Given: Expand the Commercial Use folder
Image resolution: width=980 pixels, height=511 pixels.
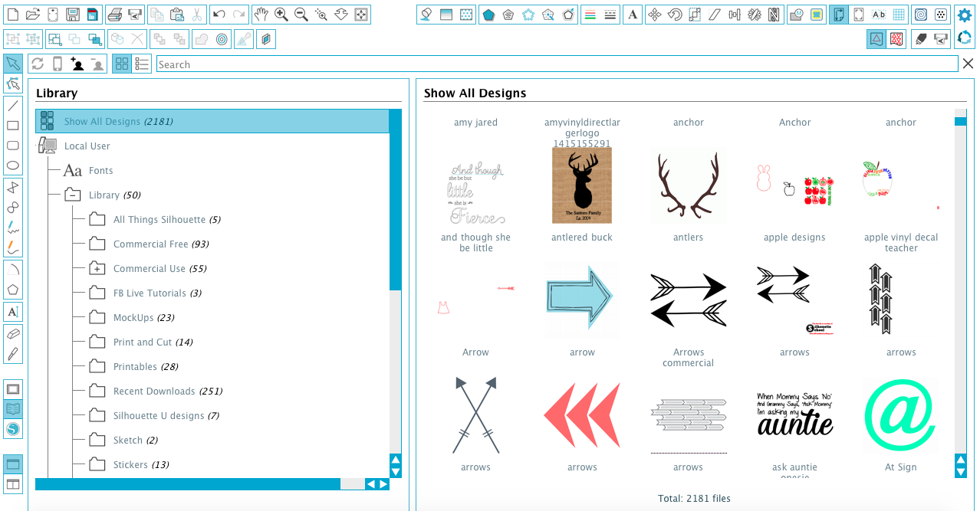Looking at the screenshot, I should (x=97, y=268).
